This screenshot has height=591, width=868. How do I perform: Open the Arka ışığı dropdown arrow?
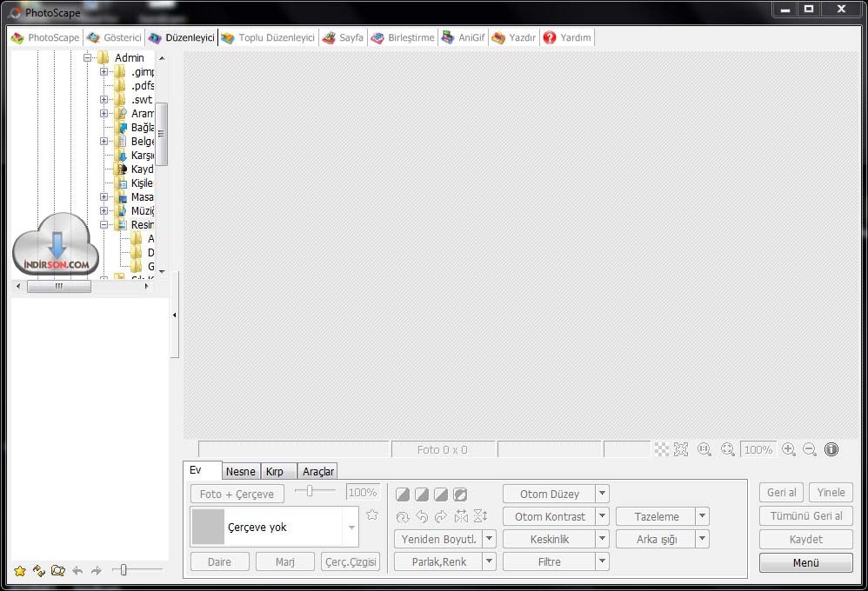702,539
